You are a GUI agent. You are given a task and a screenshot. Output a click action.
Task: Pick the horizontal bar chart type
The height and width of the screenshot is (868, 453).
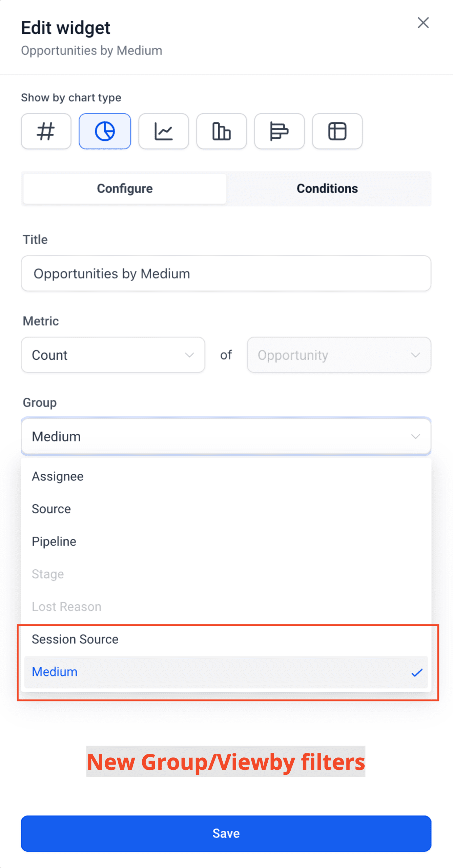(x=280, y=131)
